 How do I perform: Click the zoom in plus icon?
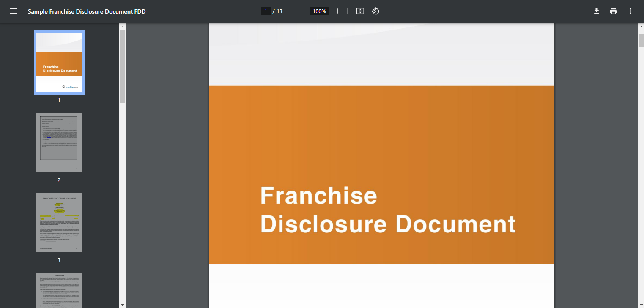coord(338,11)
